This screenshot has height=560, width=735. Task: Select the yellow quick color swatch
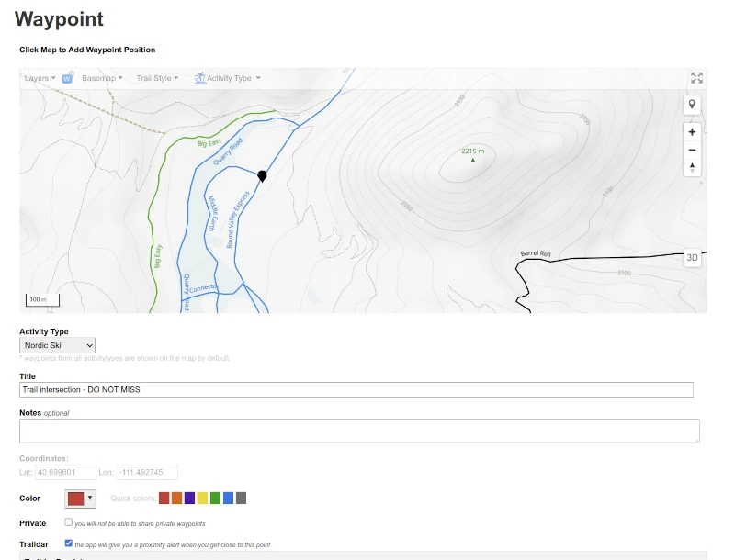202,498
